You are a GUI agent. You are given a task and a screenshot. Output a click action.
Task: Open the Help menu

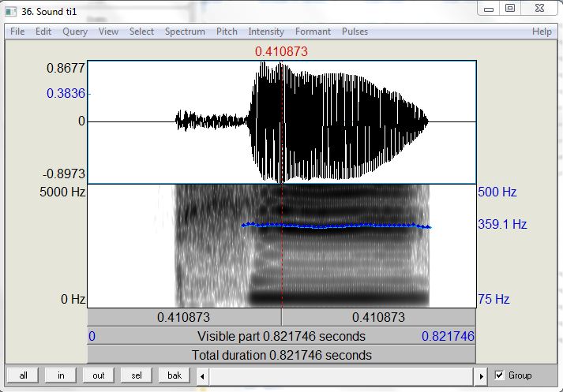542,32
